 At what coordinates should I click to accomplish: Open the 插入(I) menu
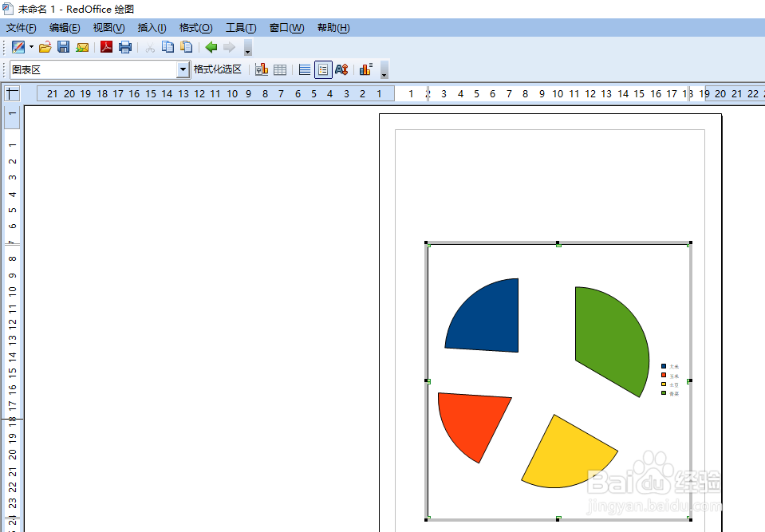[152, 28]
